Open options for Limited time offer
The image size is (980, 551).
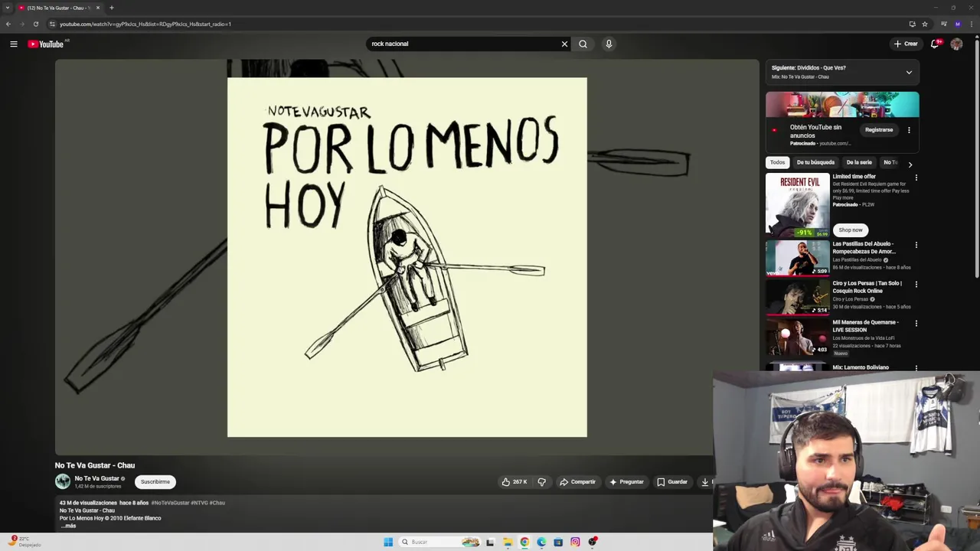(x=916, y=178)
